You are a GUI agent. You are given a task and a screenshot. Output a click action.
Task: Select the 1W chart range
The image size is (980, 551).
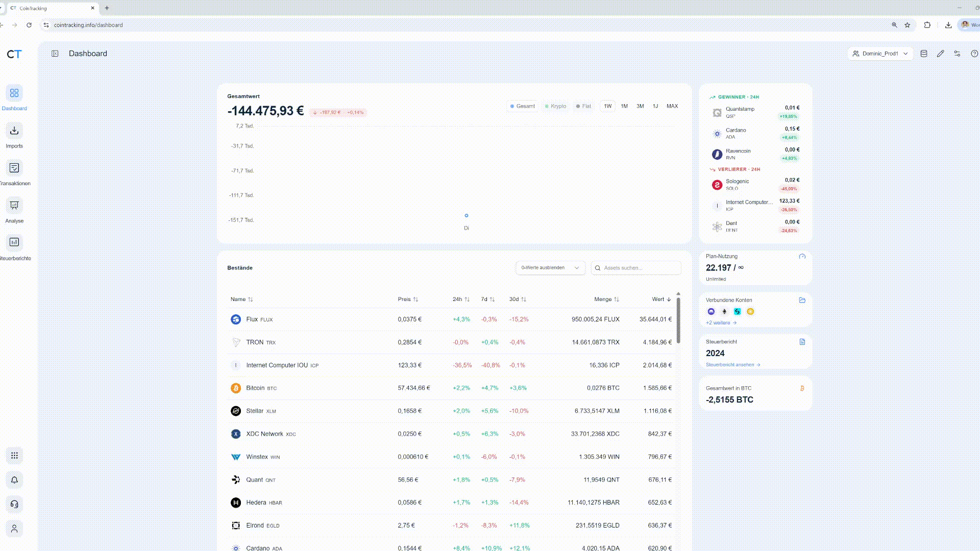pyautogui.click(x=607, y=106)
